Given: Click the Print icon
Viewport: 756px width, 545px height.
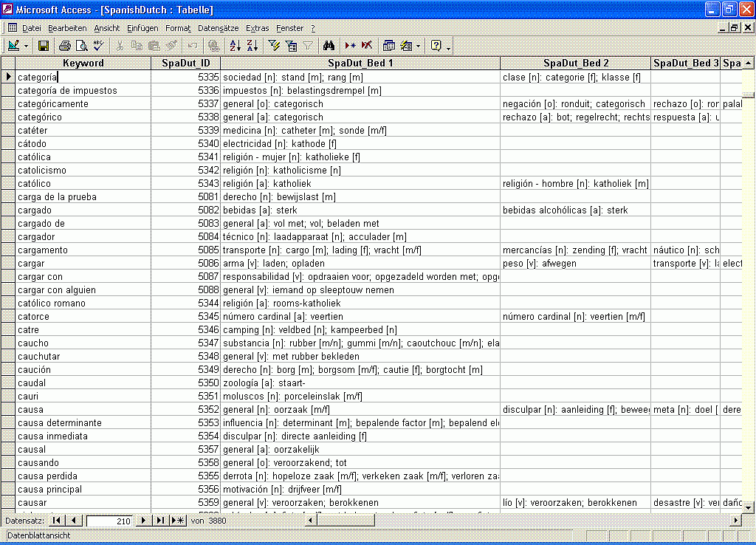Looking at the screenshot, I should tap(65, 46).
